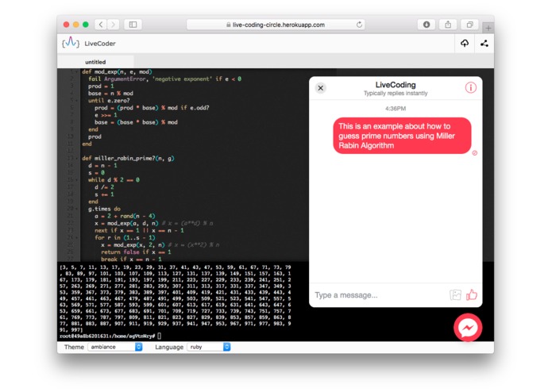The image size is (552, 392).
Task: Switch to the untitled tab
Action: pyautogui.click(x=95, y=62)
